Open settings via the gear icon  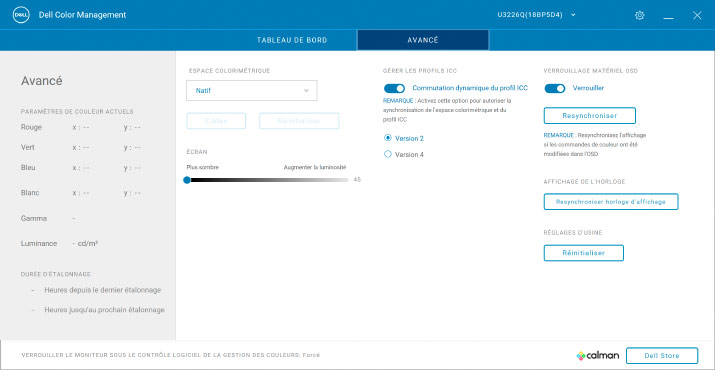[x=639, y=16]
